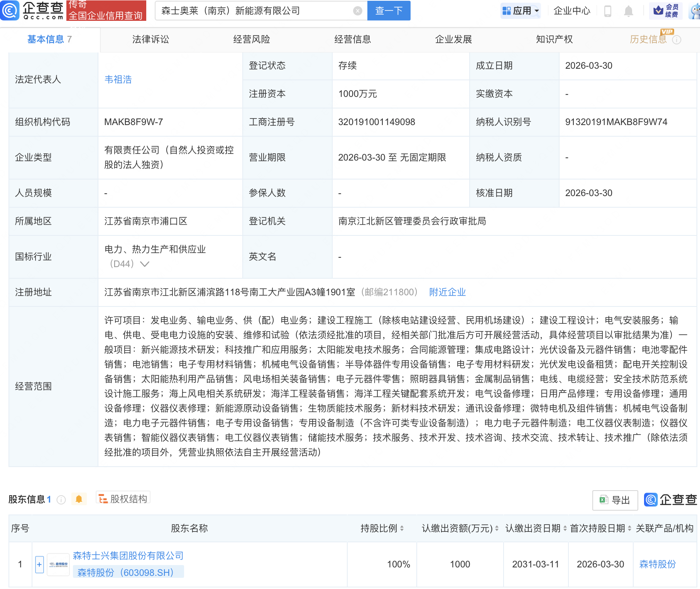Click the orange bell beside 股东信息

(79, 499)
